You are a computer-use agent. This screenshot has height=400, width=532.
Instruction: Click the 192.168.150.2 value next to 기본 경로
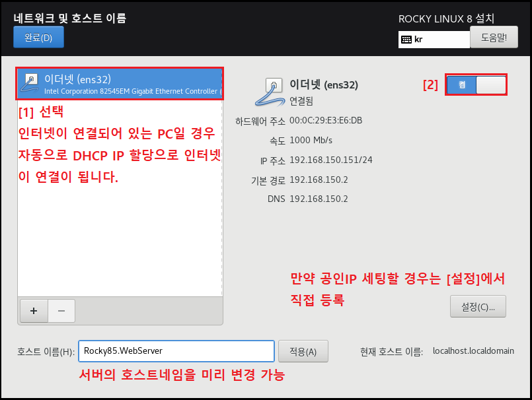coord(319,180)
